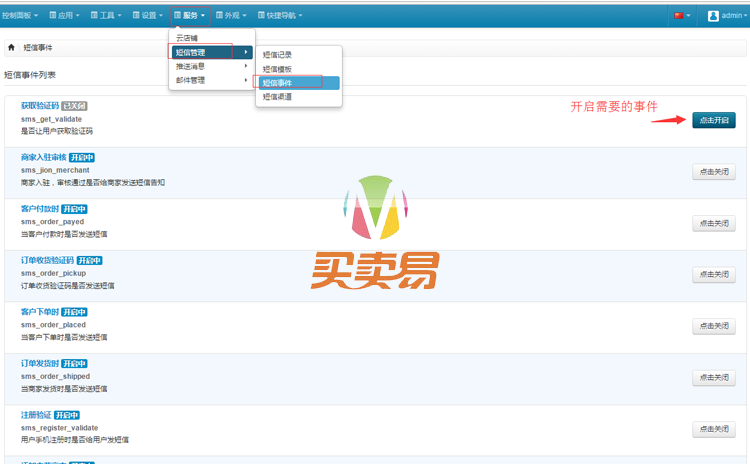The image size is (750, 464).
Task: Click the 已关闭 badge on 获取验证码
Action: 74,106
